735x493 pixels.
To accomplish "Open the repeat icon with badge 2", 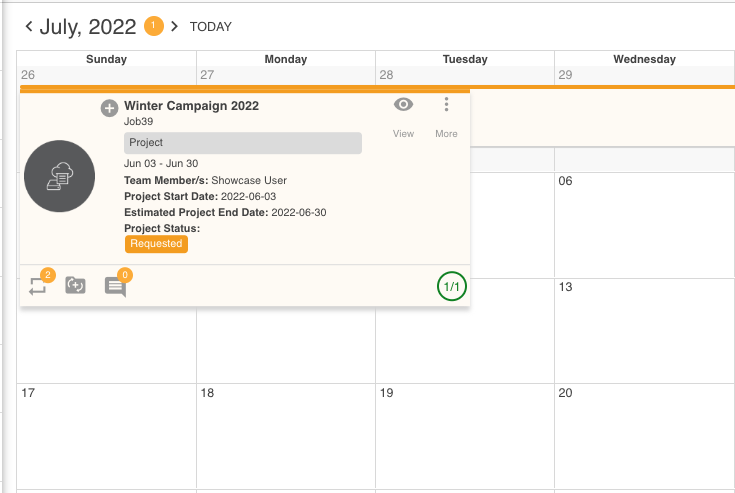I will [39, 285].
